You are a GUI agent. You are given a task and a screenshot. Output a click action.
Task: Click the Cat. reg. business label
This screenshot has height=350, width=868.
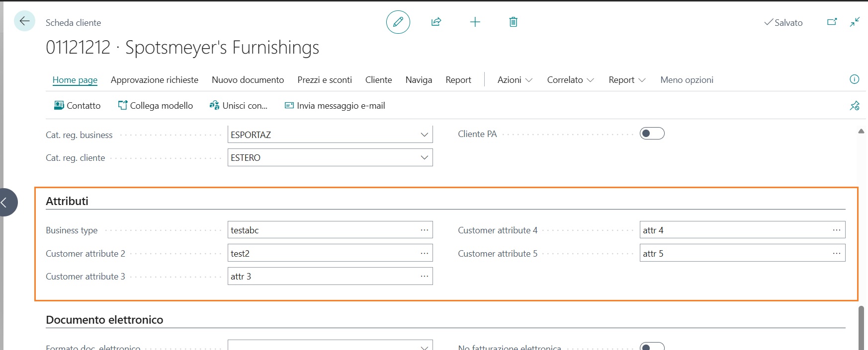(79, 135)
